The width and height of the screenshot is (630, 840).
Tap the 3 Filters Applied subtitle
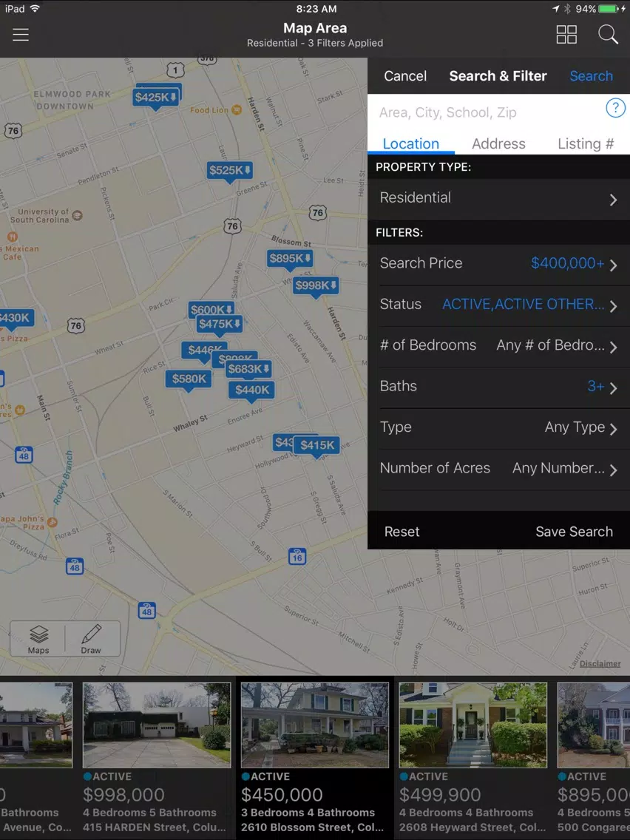point(345,43)
